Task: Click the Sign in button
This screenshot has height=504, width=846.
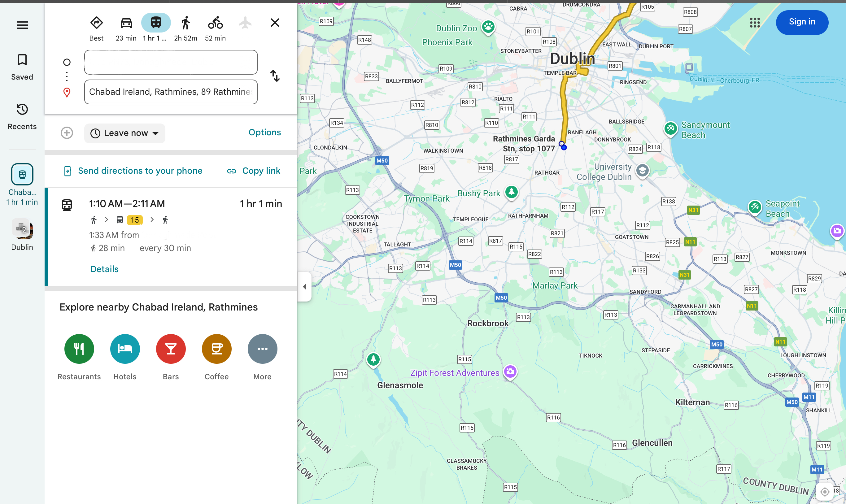Action: click(x=802, y=22)
